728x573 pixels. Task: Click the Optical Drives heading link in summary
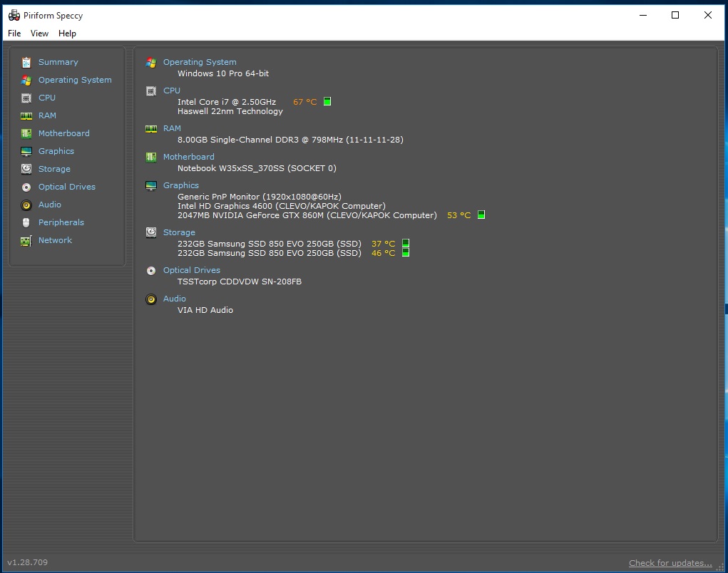click(x=192, y=270)
